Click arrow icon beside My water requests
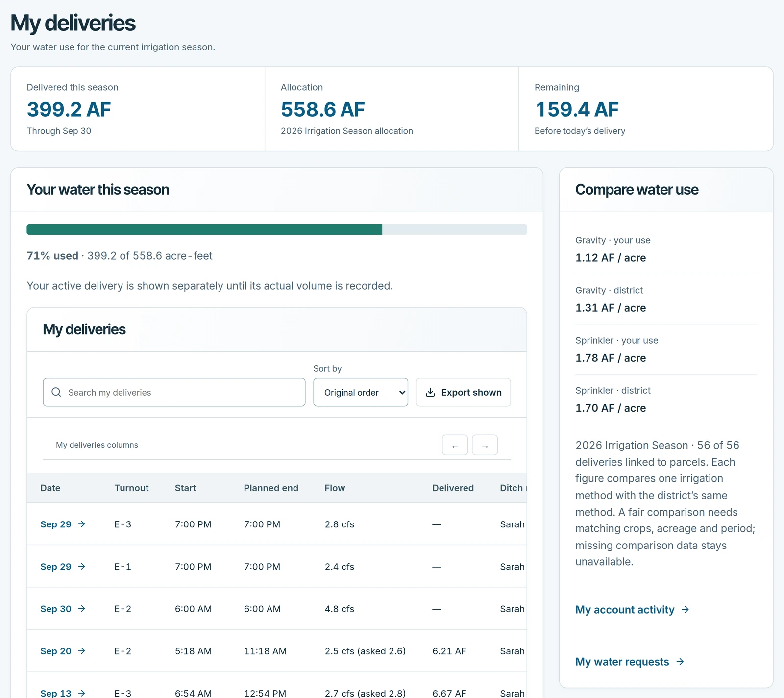This screenshot has height=698, width=784. point(680,662)
